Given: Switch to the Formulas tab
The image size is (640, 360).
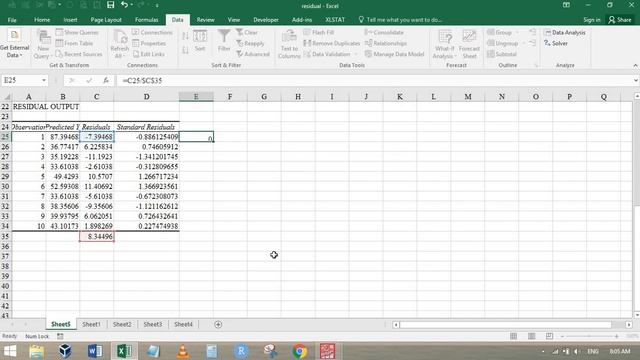Looking at the screenshot, I should point(147,20).
